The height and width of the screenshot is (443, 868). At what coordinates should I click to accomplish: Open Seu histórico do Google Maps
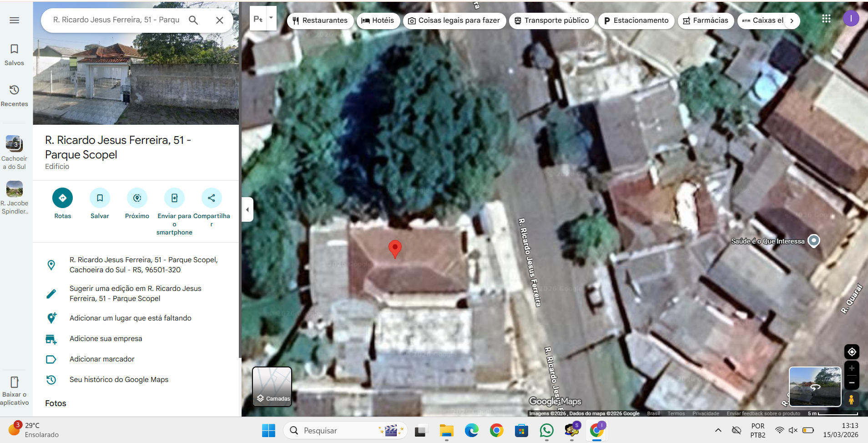click(x=136, y=379)
